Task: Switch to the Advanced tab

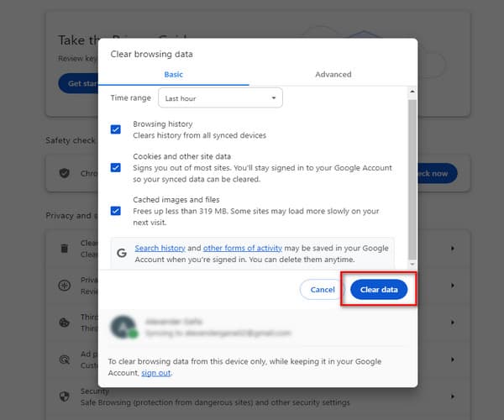Action: [x=333, y=74]
